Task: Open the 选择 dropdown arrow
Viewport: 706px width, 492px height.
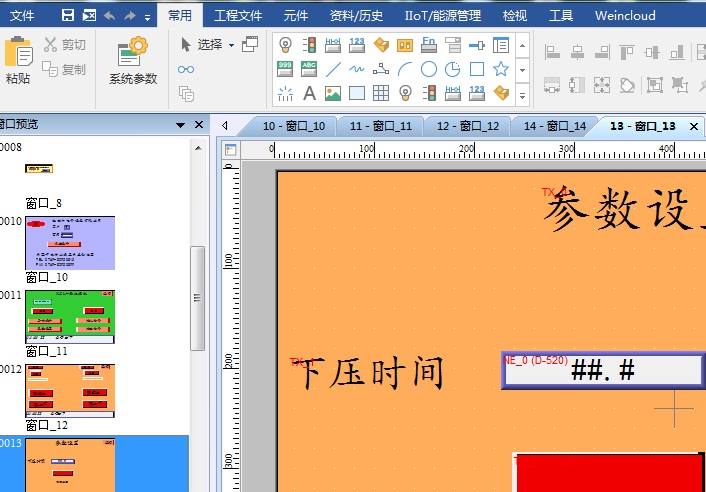Action: click(x=231, y=45)
